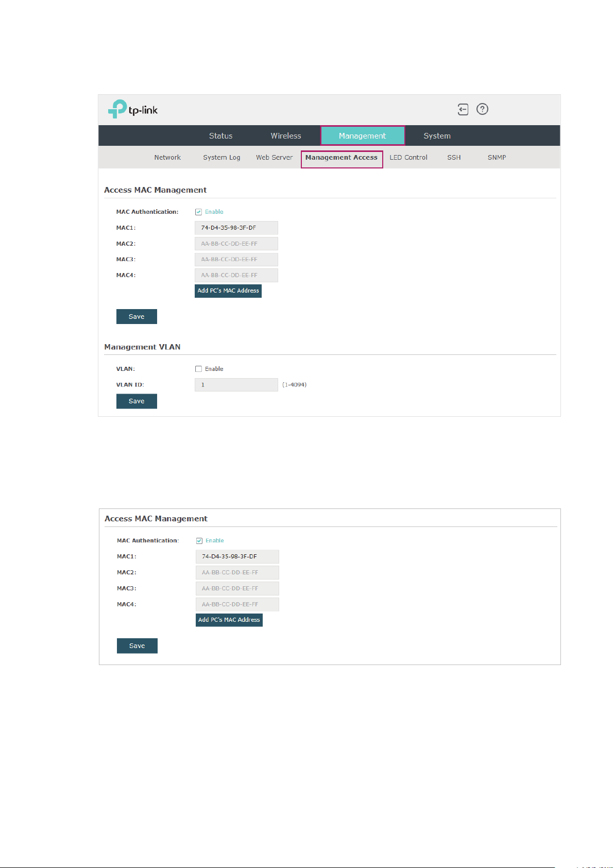Click Save button in lower panel

coord(137,646)
